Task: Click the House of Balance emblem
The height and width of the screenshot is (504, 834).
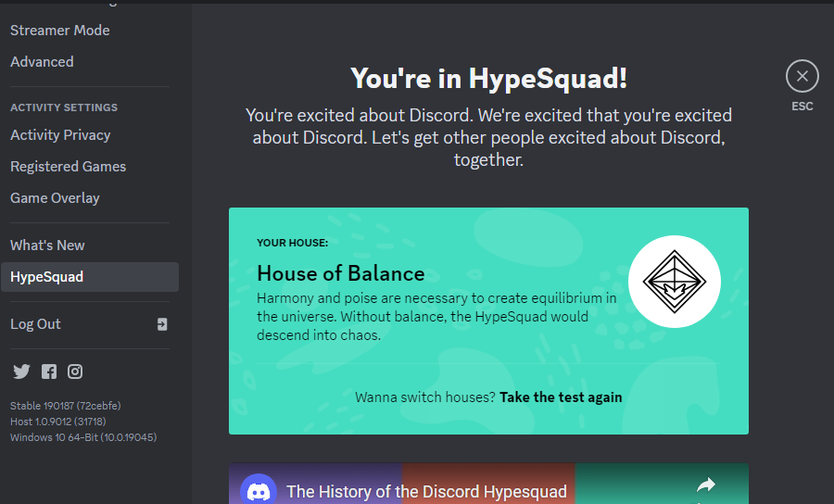Action: pos(675,282)
